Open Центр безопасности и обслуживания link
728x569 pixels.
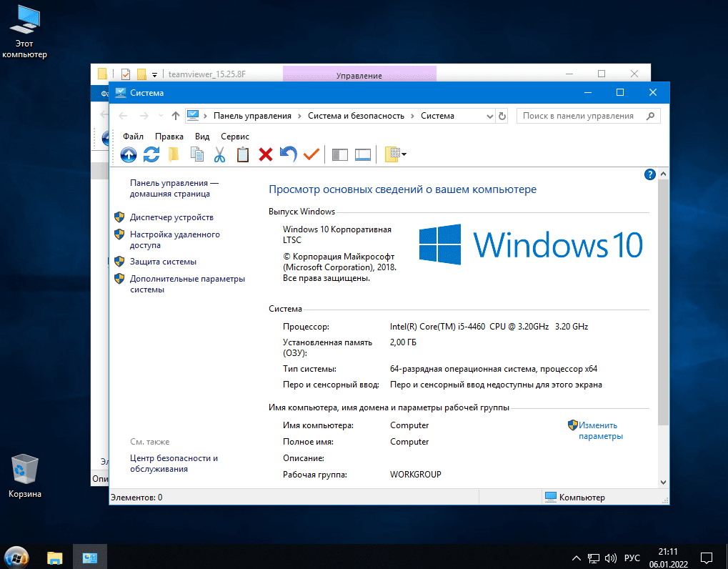(174, 463)
